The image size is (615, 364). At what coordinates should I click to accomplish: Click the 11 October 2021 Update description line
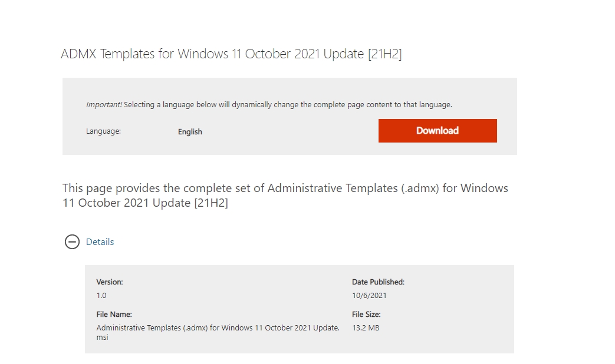coord(145,203)
